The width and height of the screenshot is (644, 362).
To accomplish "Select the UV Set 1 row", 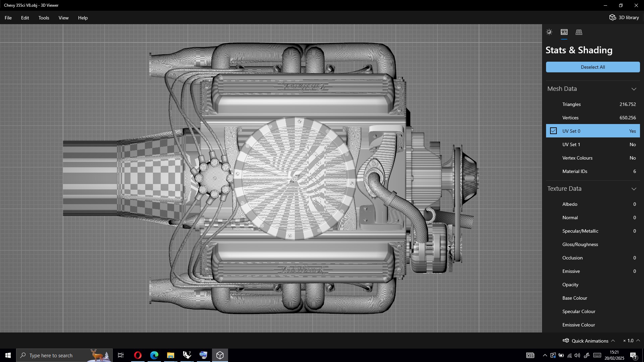I will pyautogui.click(x=593, y=144).
